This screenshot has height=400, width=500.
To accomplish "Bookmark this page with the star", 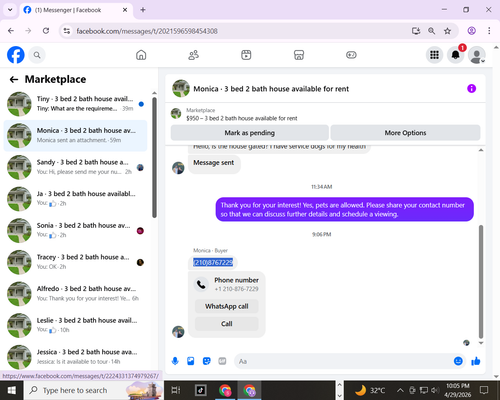I will [447, 31].
